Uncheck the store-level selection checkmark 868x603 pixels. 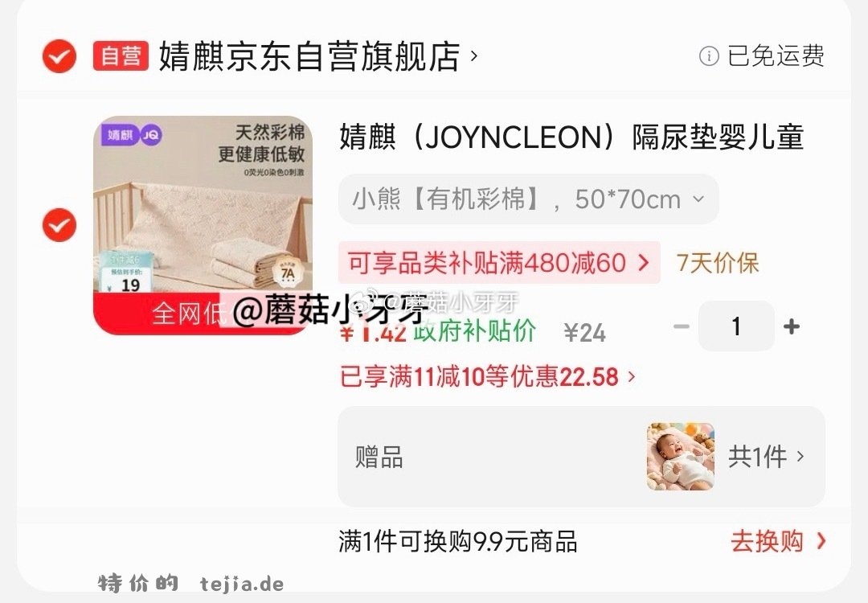point(59,56)
